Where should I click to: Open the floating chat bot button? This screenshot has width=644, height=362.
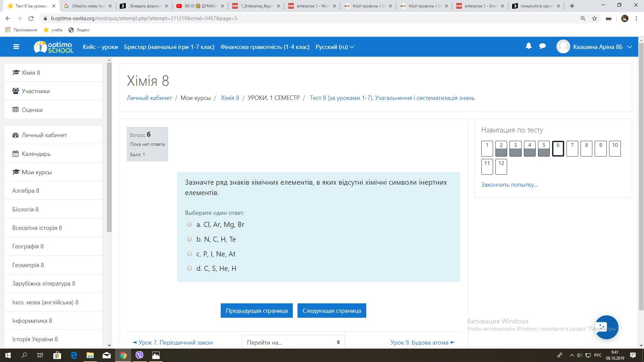click(x=606, y=327)
